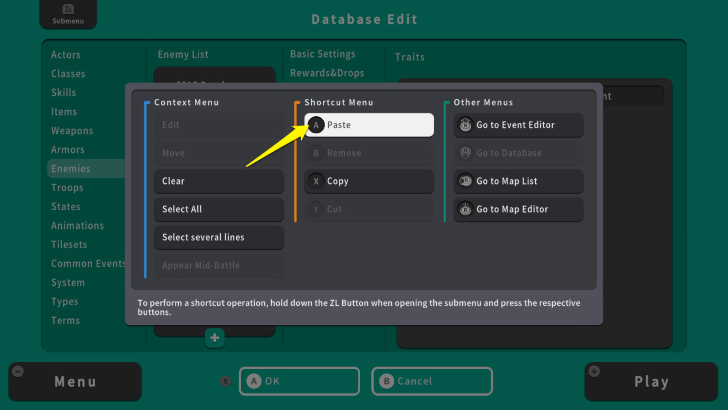Open Animations database category

(x=78, y=226)
